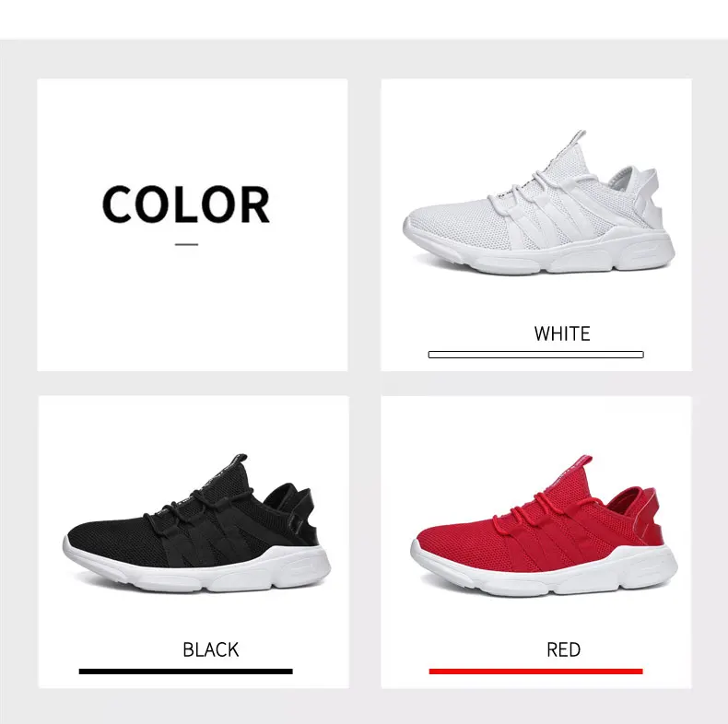The height and width of the screenshot is (724, 728).
Task: Click the white sneaker's tongue pull loop
Action: pos(579,138)
